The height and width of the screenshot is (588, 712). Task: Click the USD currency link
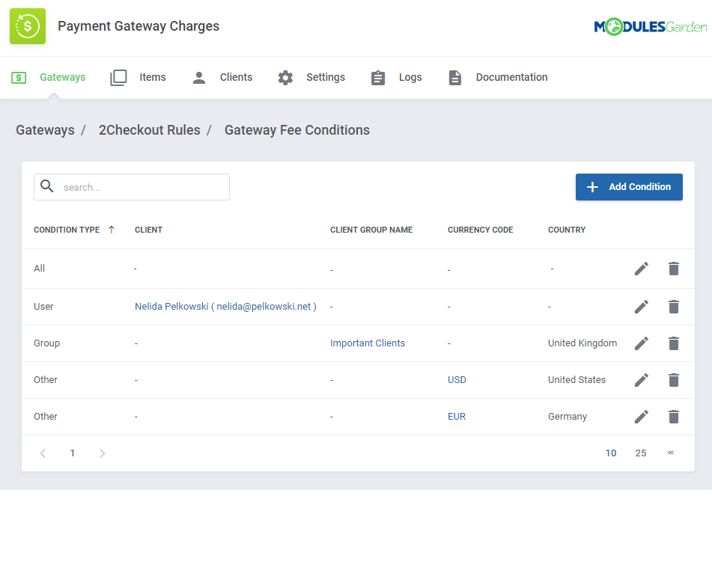(457, 380)
